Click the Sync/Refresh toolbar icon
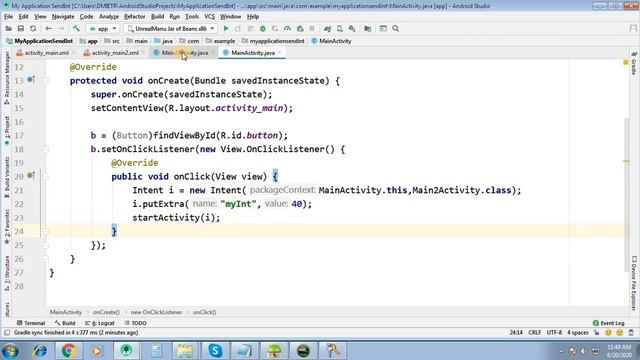Viewport: 640px width, 360px height. pos(33,29)
